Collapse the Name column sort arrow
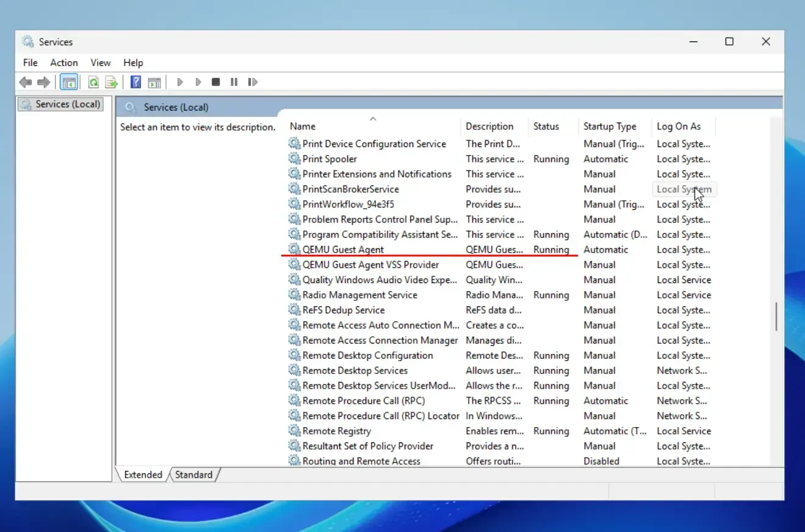 [372, 118]
